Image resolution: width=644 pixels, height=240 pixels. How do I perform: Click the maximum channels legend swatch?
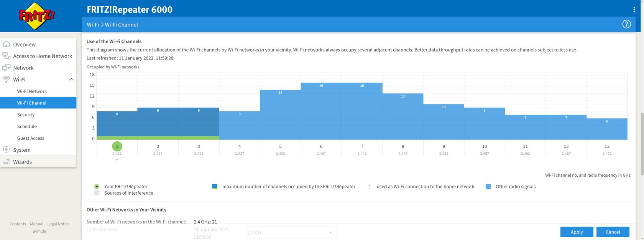215,186
